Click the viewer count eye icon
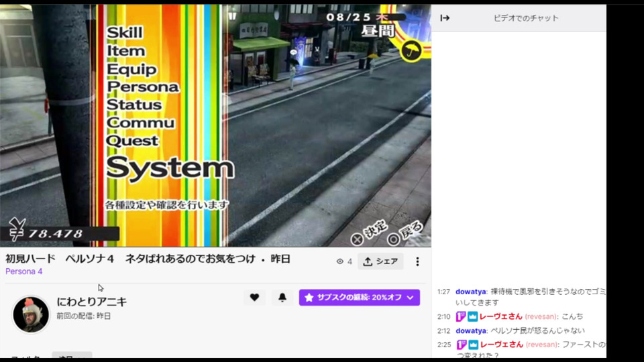Viewport: 644px width, 362px height. pos(339,261)
